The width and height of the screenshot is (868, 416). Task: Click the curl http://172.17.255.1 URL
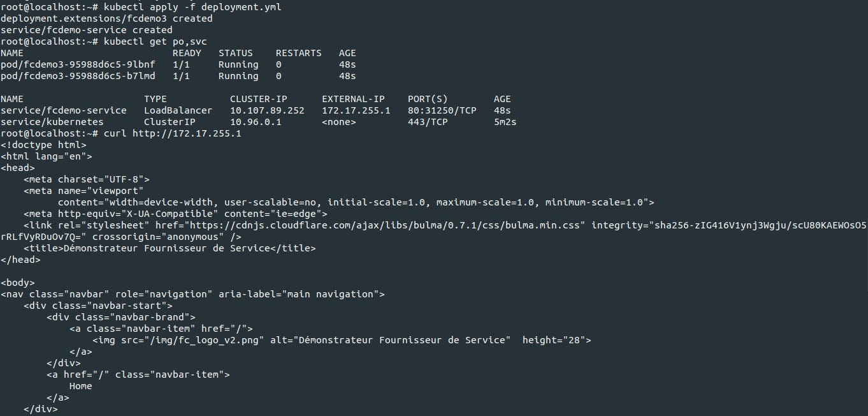click(x=187, y=133)
